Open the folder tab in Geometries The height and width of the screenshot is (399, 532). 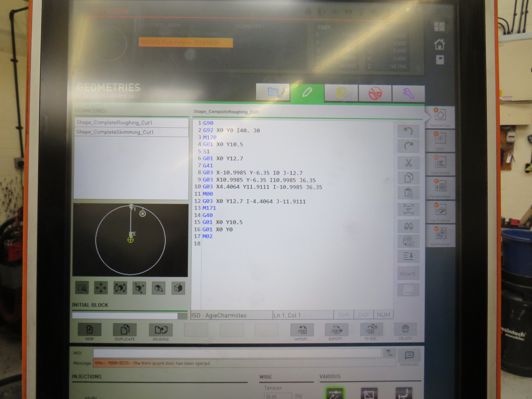[x=273, y=92]
